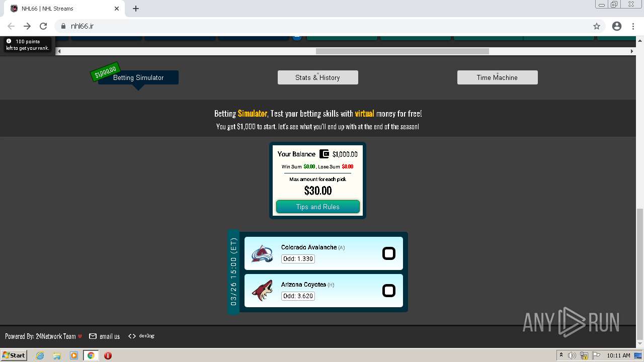Open the Betting Simulator tab
Screen dimensions: 644x362
[138, 77]
